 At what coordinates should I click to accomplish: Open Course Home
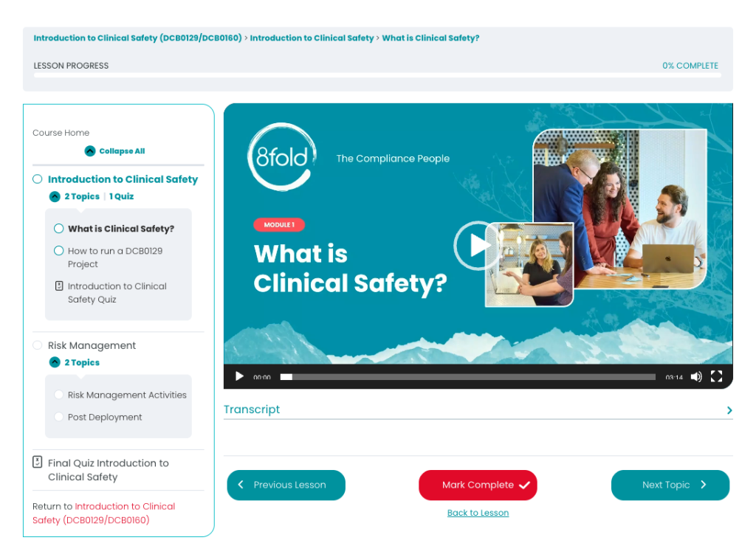tap(61, 133)
